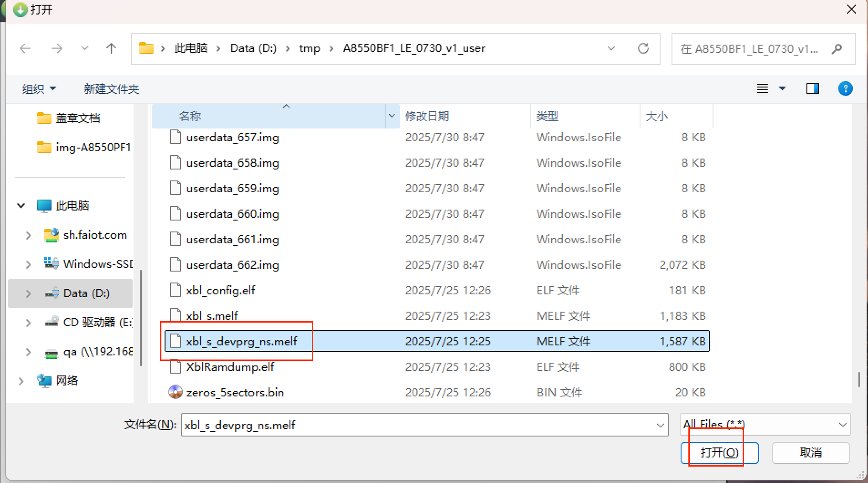Click 取消 button
This screenshot has height=483, width=868.
[811, 452]
